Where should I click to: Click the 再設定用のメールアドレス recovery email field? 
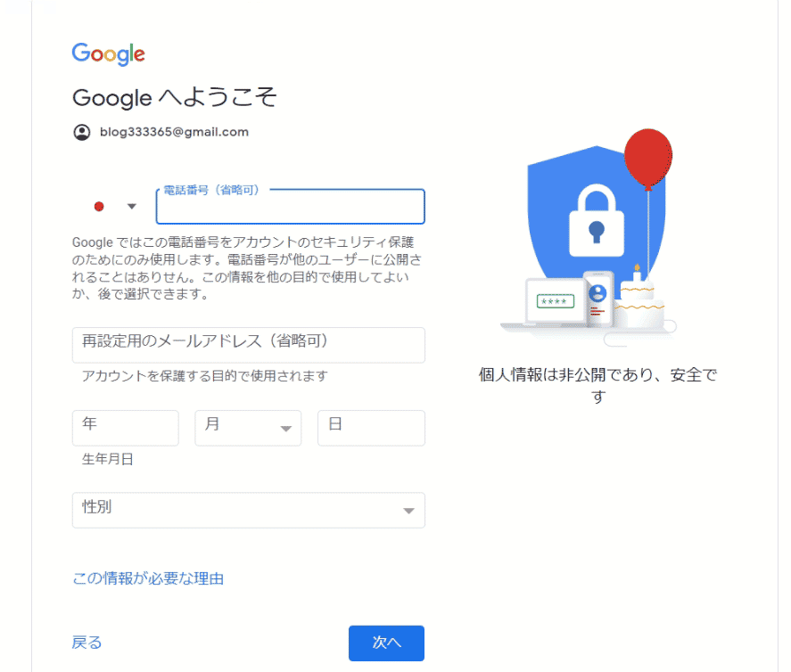pos(248,345)
